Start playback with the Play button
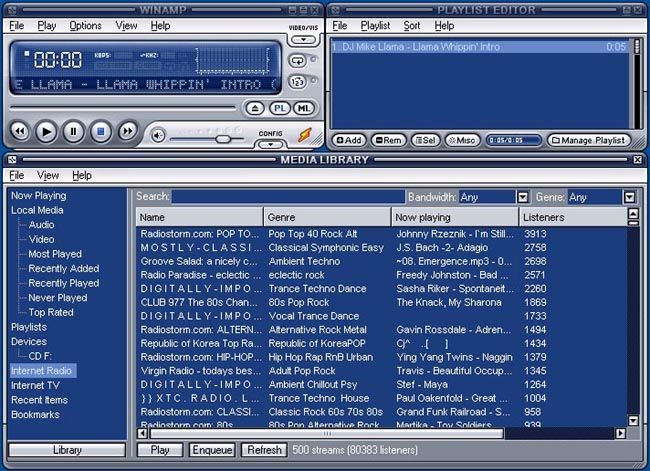650x471 pixels. pyautogui.click(x=46, y=132)
